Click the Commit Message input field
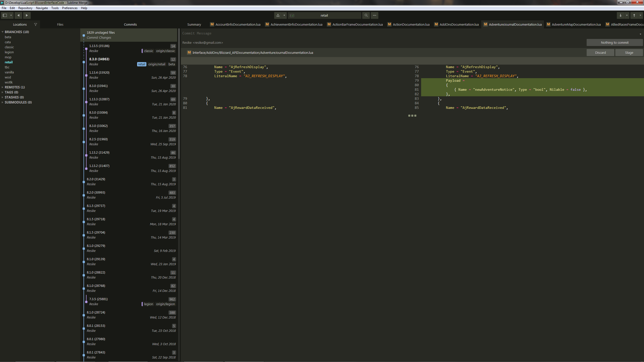The height and width of the screenshot is (362, 644). (x=377, y=33)
